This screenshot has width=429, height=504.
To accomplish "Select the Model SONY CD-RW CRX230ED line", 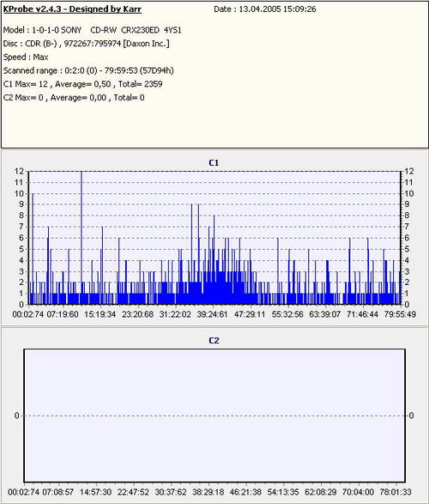I will [x=92, y=30].
